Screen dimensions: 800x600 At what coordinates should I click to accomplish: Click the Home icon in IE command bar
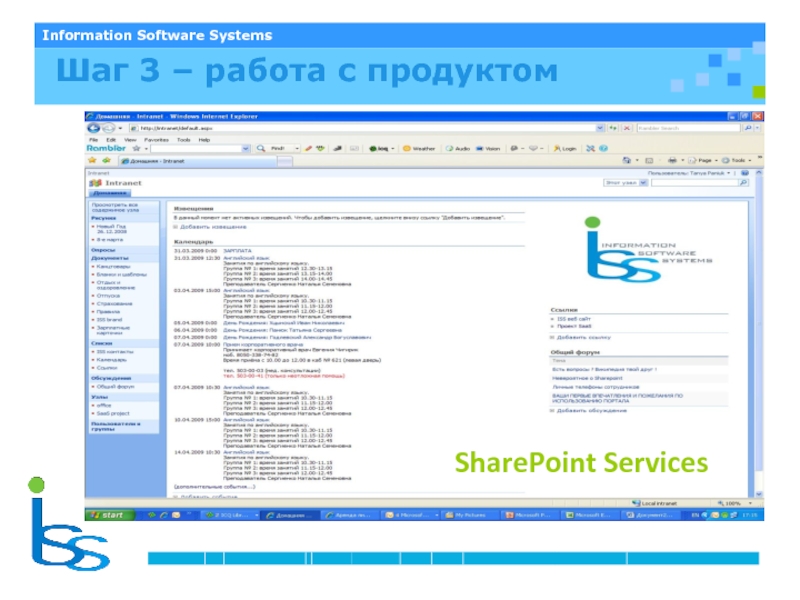[627, 160]
